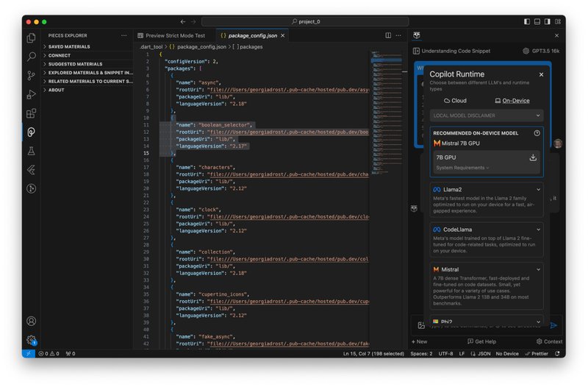Open the Extensions view
The height and width of the screenshot is (387, 588).
32,113
